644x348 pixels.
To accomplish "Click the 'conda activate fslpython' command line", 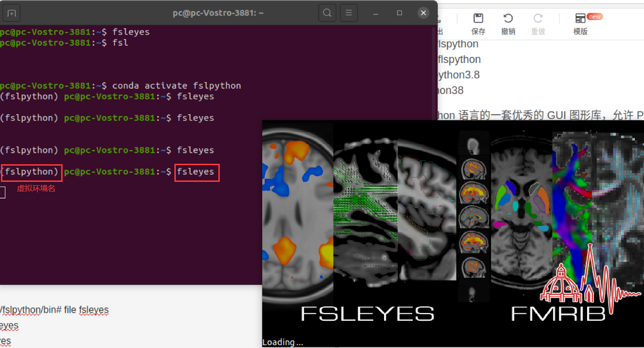I will pos(120,86).
